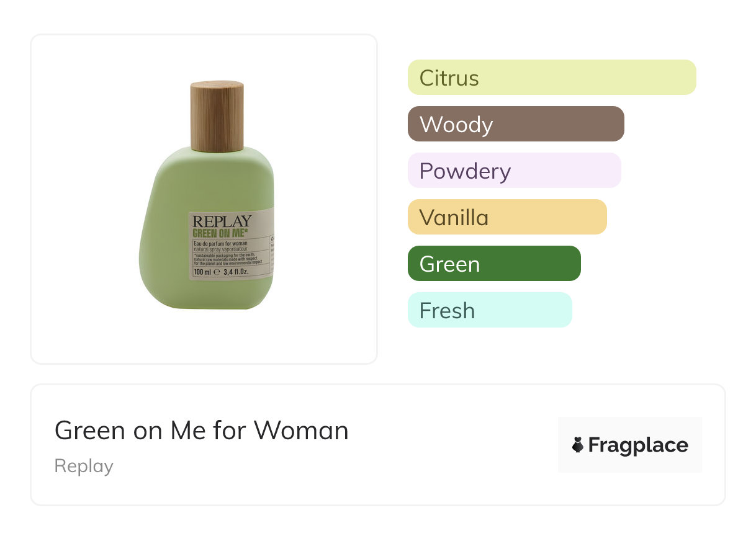756x536 pixels.
Task: Open the Replay brand link below title
Action: (x=84, y=466)
